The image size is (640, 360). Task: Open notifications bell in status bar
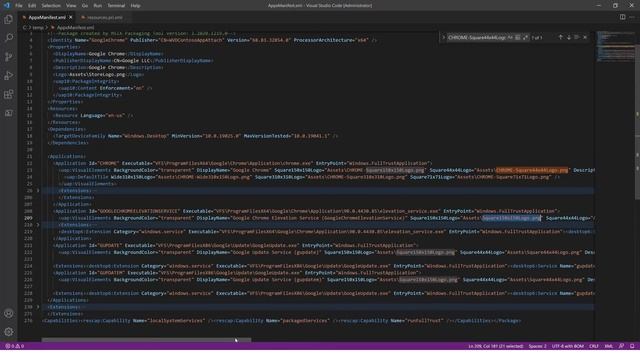pyautogui.click(x=632, y=346)
